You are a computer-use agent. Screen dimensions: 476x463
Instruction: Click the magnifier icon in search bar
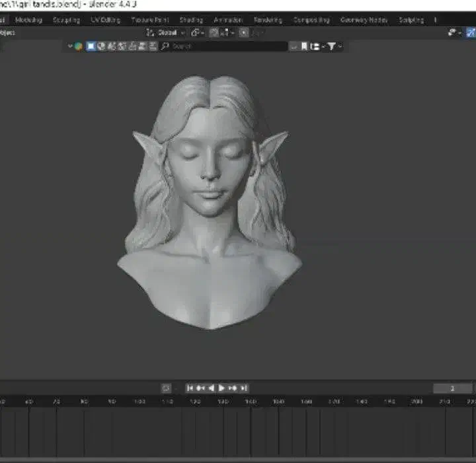pos(165,46)
